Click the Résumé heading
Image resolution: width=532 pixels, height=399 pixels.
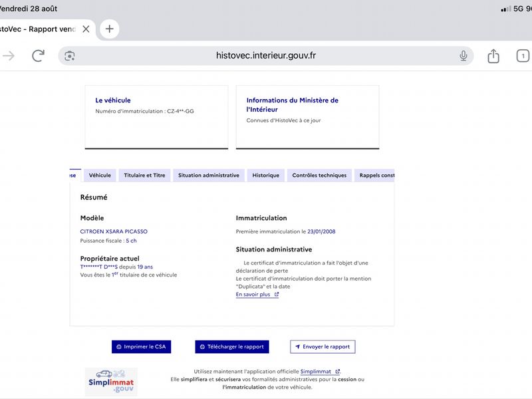(x=94, y=197)
